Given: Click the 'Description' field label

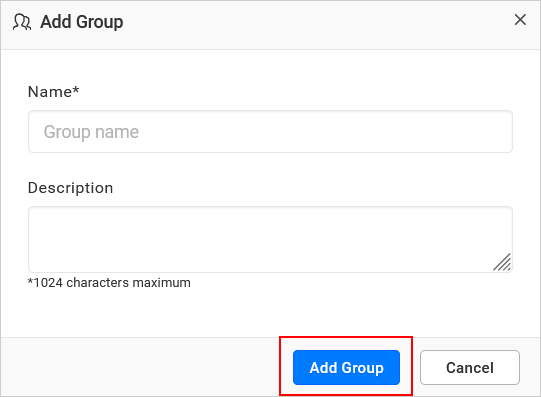Looking at the screenshot, I should [x=70, y=188].
